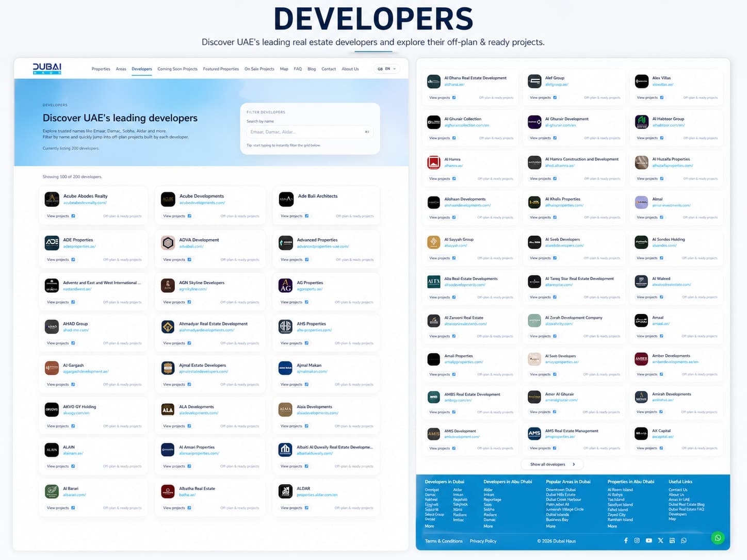Expand list with Show all developers
The image size is (747, 560).
(x=552, y=464)
